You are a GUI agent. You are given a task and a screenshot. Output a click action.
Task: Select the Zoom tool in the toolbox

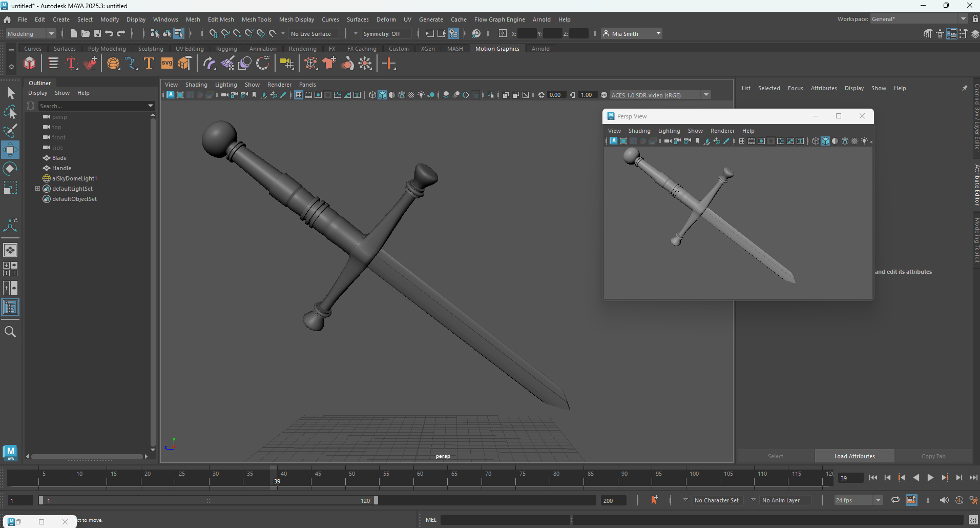click(10, 332)
